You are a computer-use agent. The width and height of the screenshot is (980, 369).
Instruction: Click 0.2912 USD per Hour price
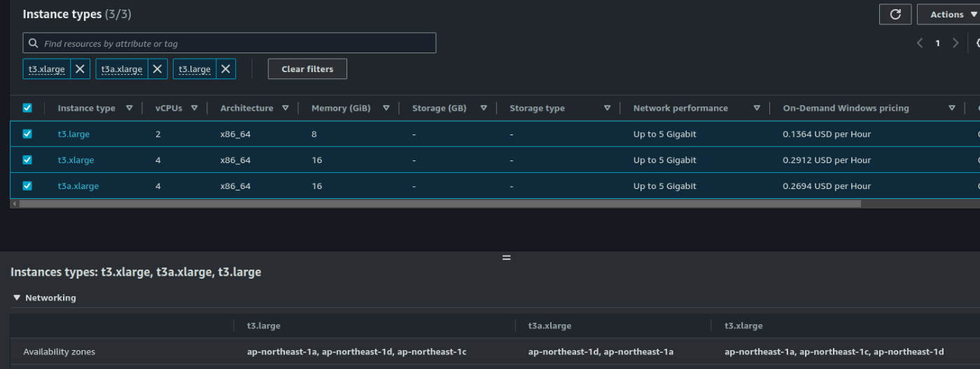827,160
